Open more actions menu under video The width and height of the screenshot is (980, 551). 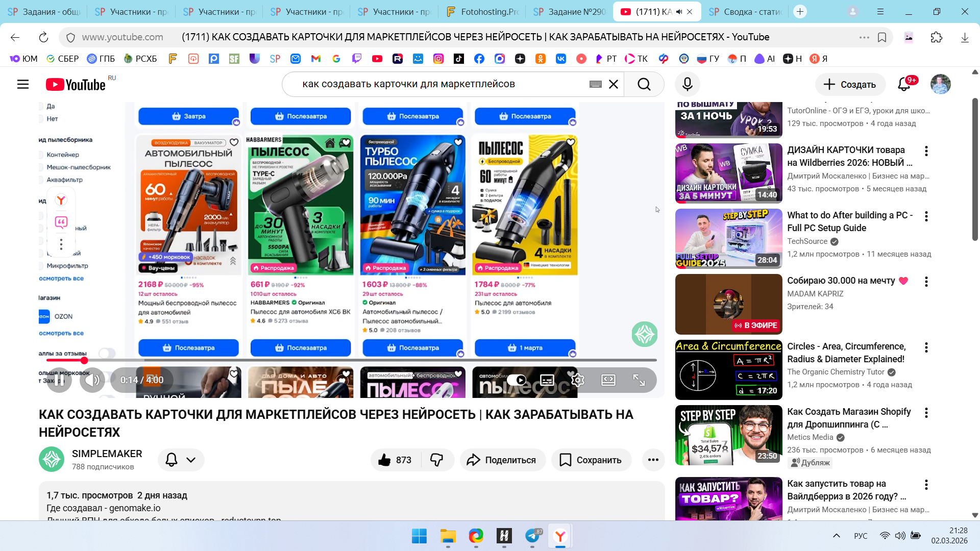click(x=653, y=460)
